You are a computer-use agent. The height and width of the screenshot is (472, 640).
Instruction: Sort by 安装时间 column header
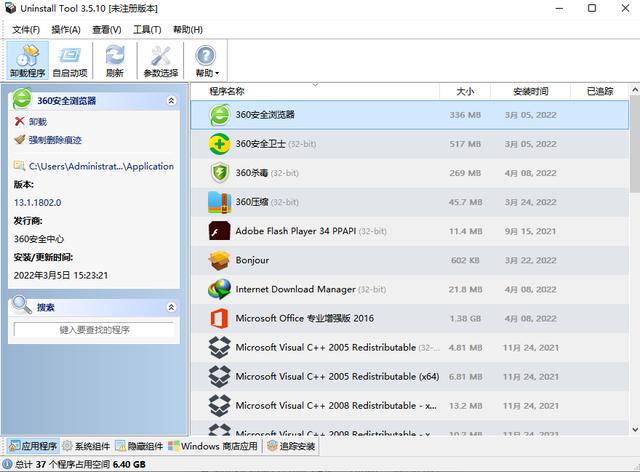(530, 91)
